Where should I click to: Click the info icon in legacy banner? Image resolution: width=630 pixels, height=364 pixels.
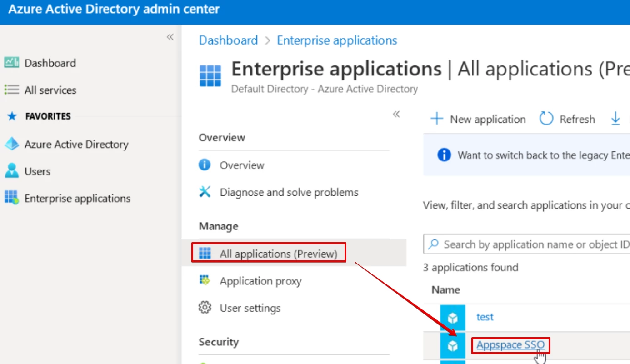(x=444, y=155)
